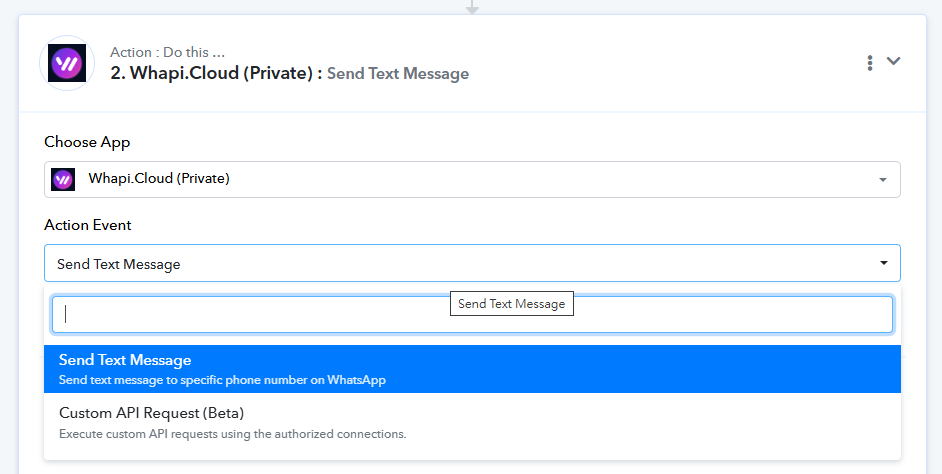The height and width of the screenshot is (474, 942).
Task: Select the highlighted Send Text Message option
Action: (x=472, y=369)
